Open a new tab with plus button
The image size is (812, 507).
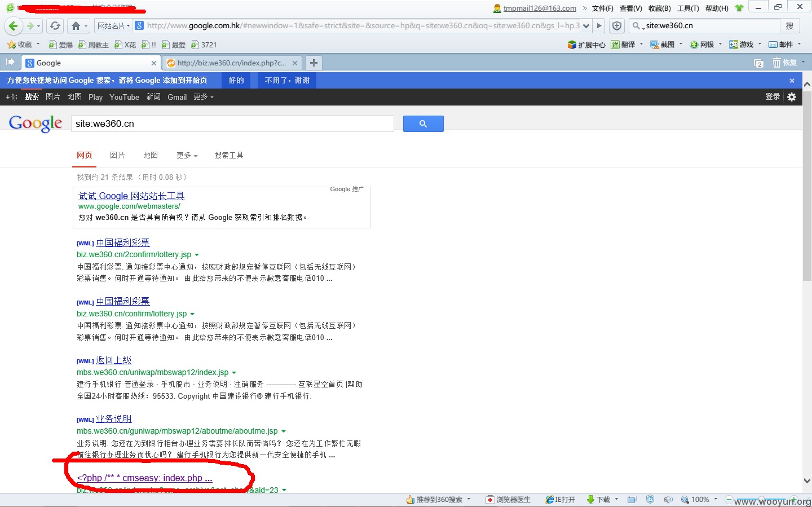(x=314, y=63)
